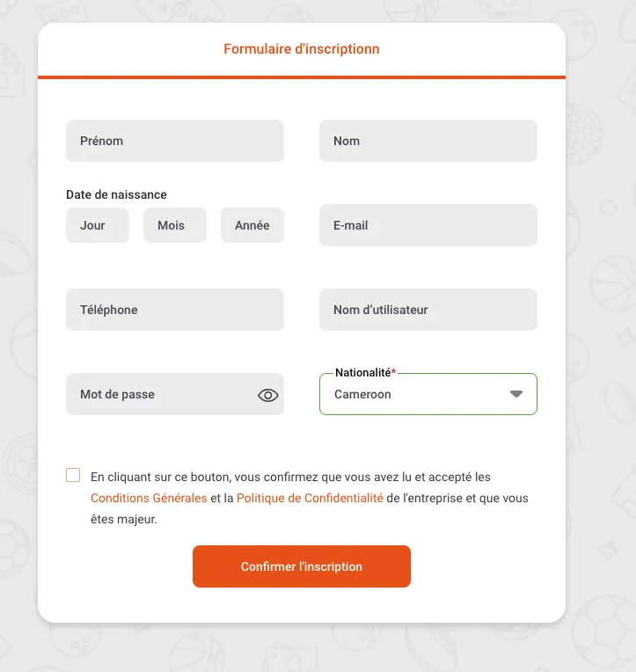This screenshot has width=636, height=672.
Task: Open the Jour day selector
Action: pos(97,225)
